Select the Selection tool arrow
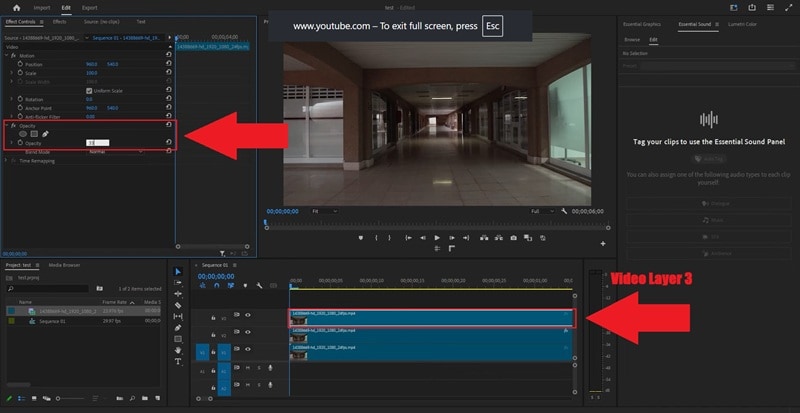Image resolution: width=800 pixels, height=413 pixels. 178,272
